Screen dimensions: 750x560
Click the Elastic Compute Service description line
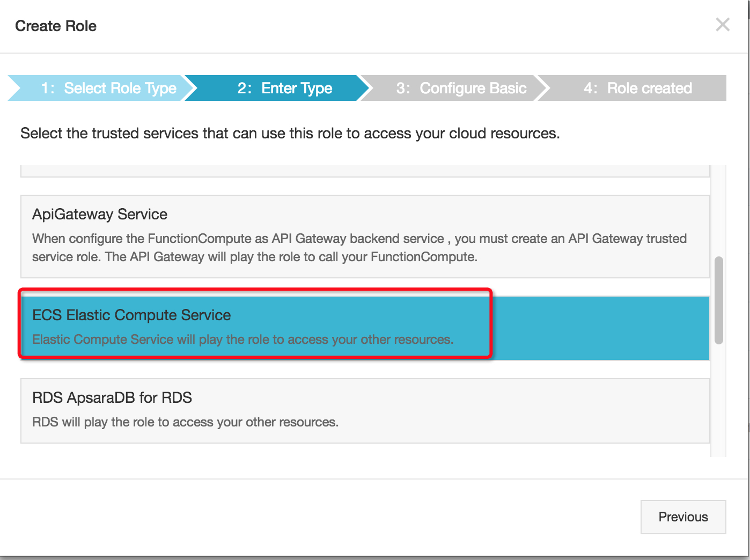tap(242, 340)
